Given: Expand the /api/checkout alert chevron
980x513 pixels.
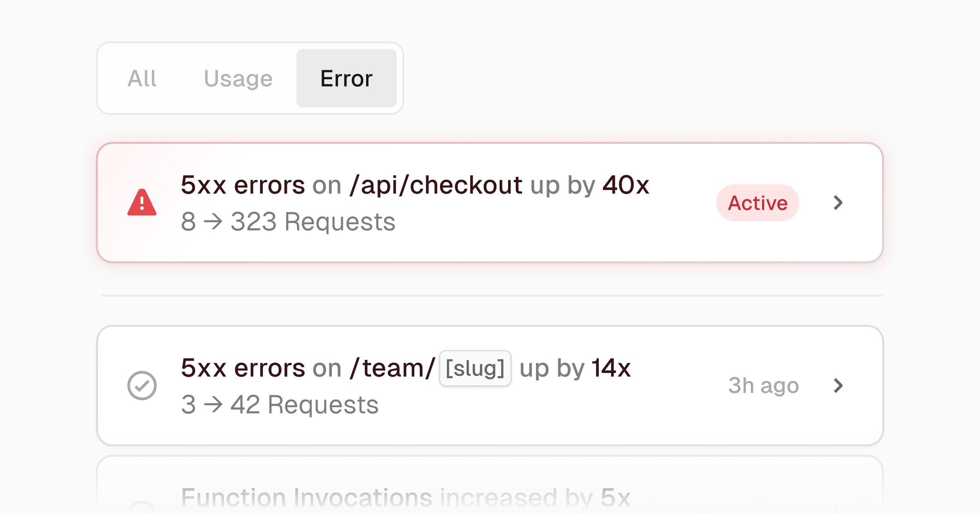Looking at the screenshot, I should 838,203.
